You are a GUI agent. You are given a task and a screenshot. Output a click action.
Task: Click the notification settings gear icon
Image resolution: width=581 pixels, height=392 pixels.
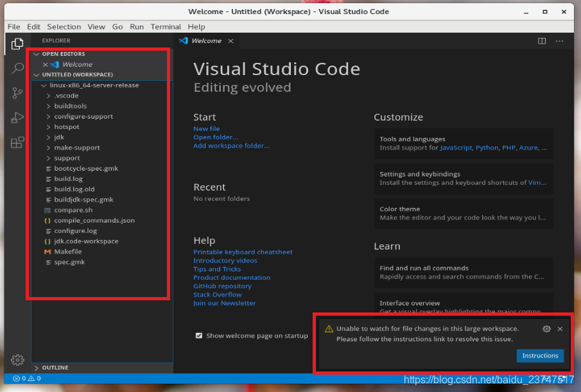pos(546,328)
